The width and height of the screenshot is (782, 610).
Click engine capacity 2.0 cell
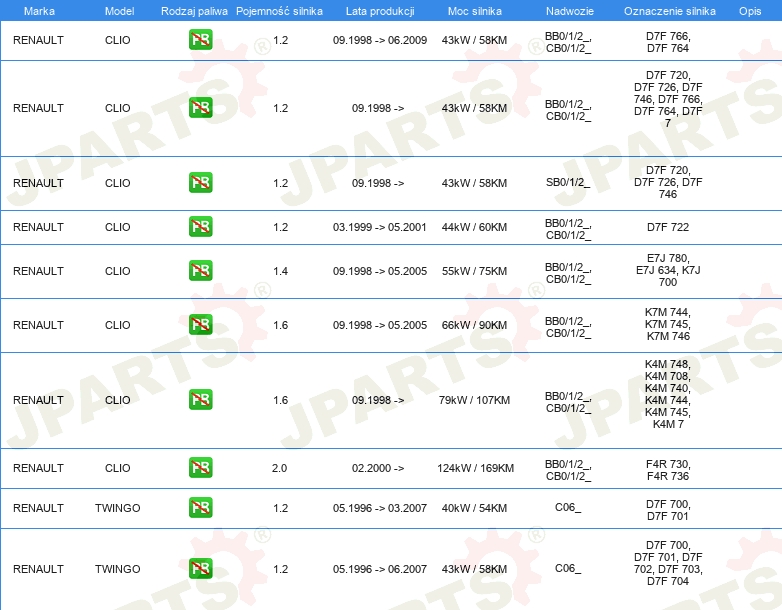click(279, 468)
